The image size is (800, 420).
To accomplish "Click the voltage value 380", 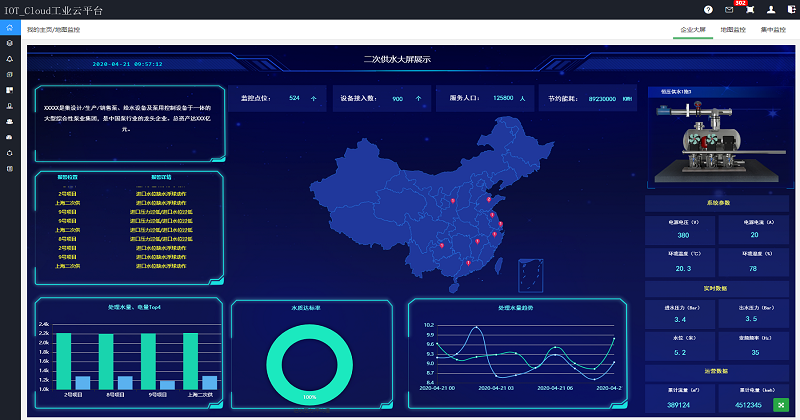I will coord(683,235).
